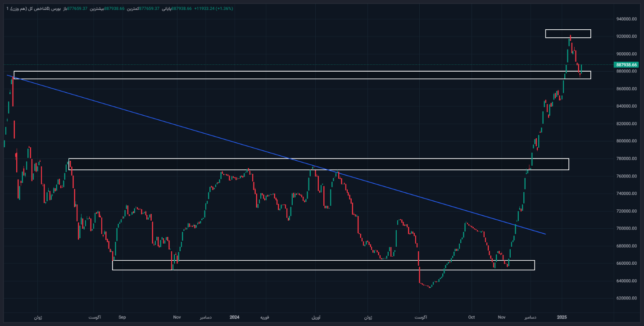Click the 620000.00 price axis label
This screenshot has height=326, width=644.
pyautogui.click(x=626, y=299)
